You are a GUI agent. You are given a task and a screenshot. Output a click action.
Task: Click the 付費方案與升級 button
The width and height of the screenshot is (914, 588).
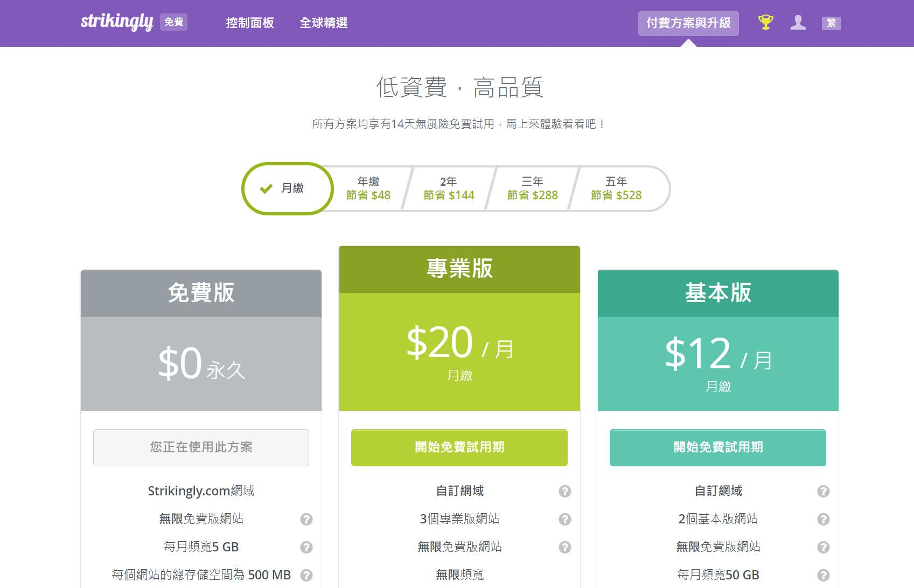pyautogui.click(x=688, y=23)
